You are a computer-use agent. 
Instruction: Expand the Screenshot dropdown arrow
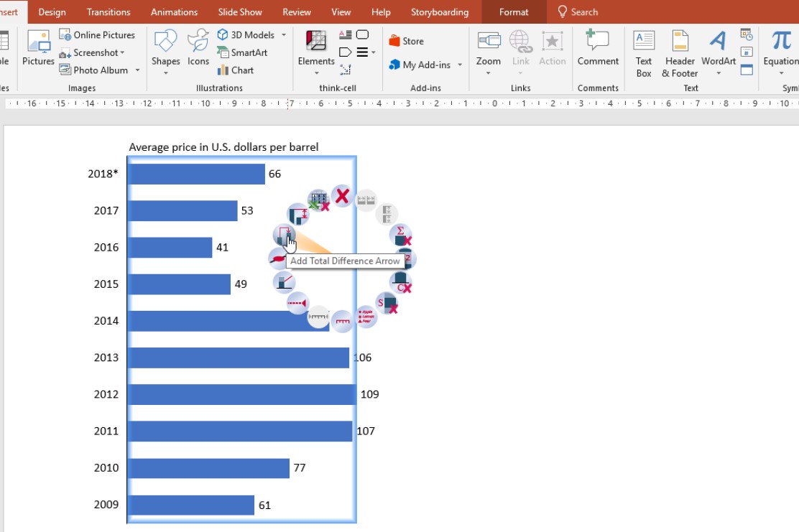click(x=122, y=52)
